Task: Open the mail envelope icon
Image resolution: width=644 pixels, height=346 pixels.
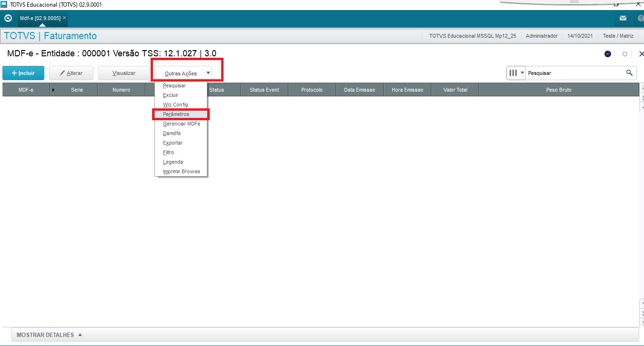Action: [x=623, y=19]
